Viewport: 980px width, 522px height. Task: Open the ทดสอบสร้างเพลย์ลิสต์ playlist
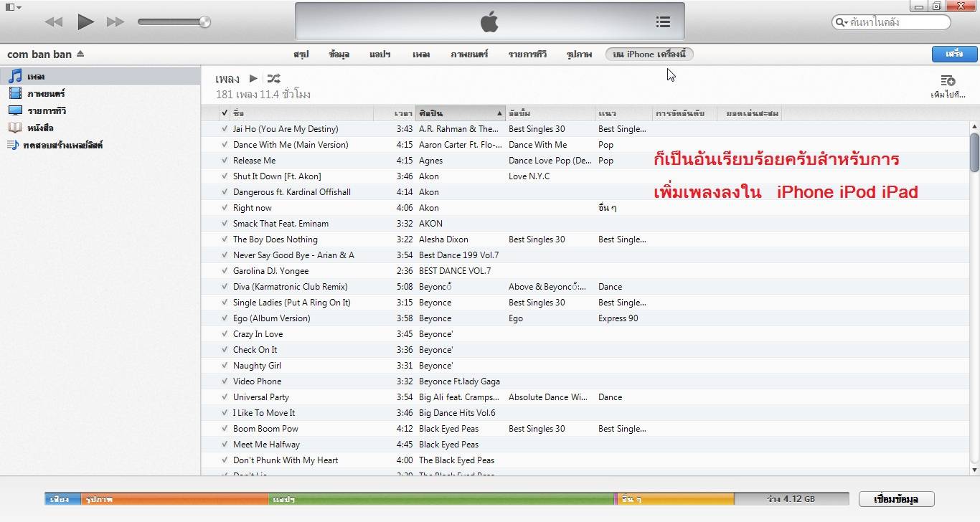(63, 145)
